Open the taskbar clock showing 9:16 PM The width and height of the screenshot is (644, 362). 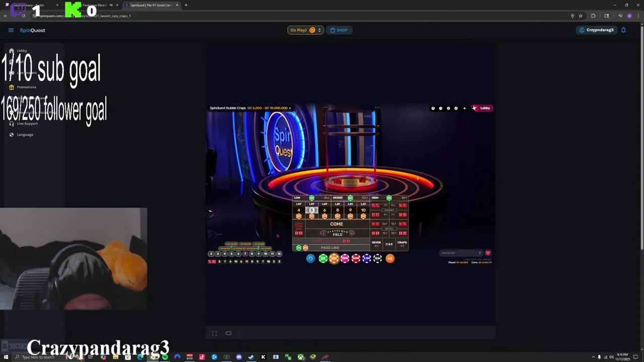(623, 357)
